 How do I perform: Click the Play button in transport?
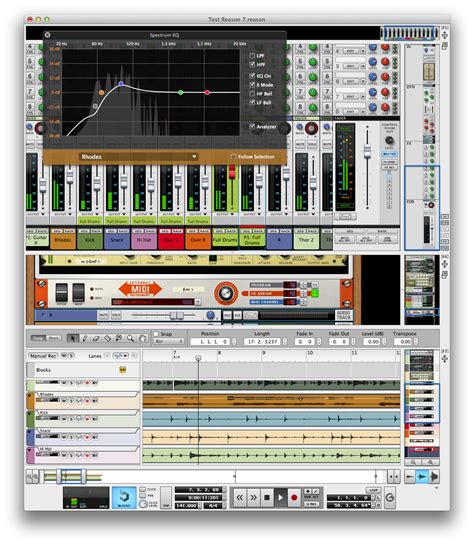pos(280,498)
